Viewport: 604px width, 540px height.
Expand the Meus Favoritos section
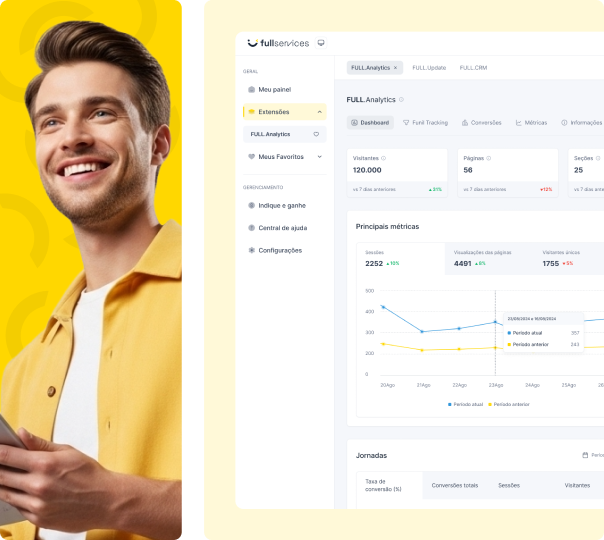[319, 157]
